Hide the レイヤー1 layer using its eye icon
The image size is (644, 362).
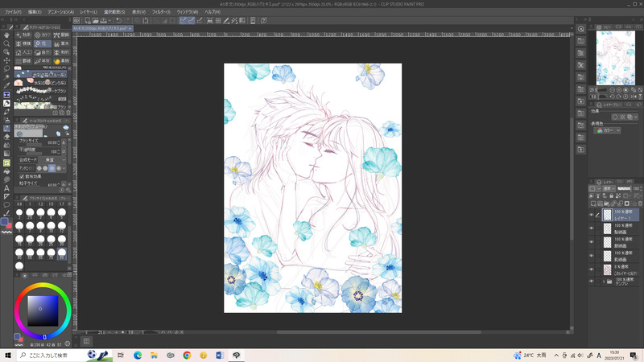pyautogui.click(x=592, y=215)
